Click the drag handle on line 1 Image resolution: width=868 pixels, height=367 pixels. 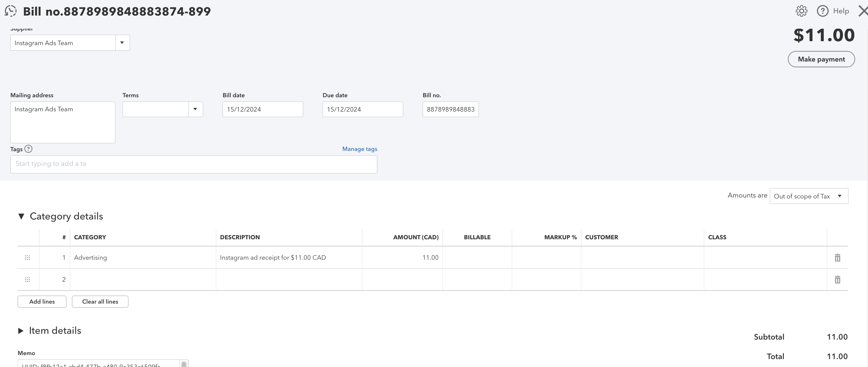coord(27,258)
